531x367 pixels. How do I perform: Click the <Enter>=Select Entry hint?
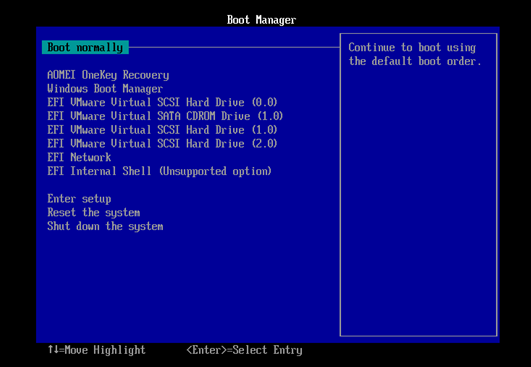tap(244, 350)
